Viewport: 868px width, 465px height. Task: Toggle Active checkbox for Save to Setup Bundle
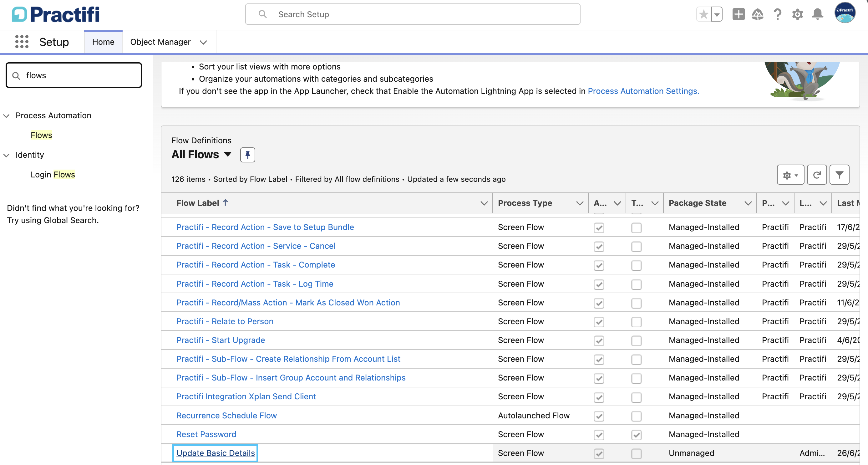coord(599,227)
